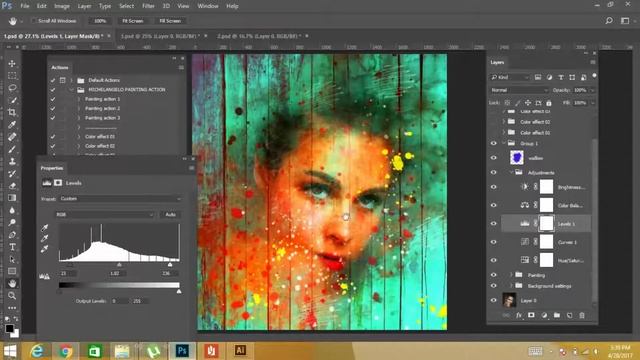The width and height of the screenshot is (640, 360).
Task: Filter layers by type layers icon
Action: tap(561, 77)
